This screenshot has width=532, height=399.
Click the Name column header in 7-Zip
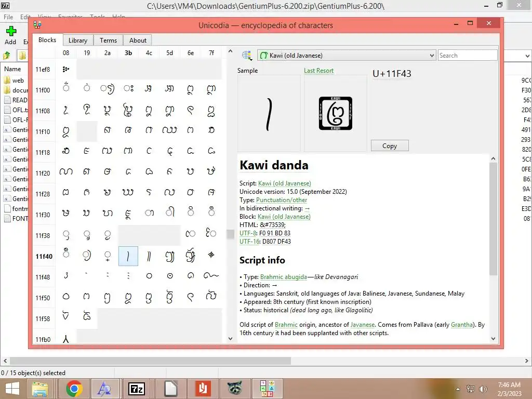(12, 69)
